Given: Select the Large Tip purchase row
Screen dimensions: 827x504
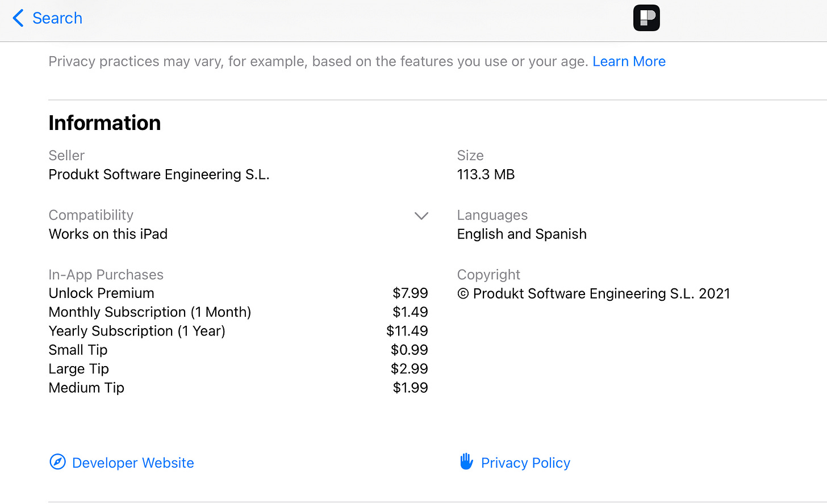Looking at the screenshot, I should tap(238, 368).
